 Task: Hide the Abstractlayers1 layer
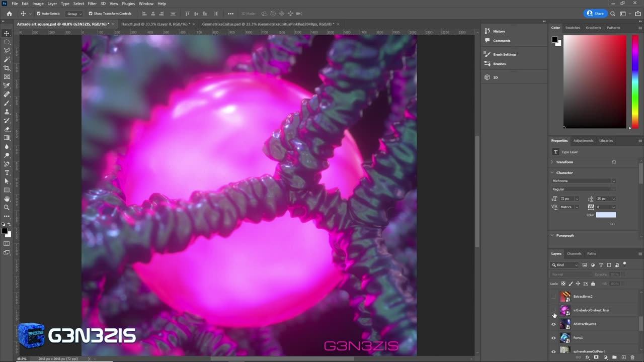pyautogui.click(x=554, y=324)
